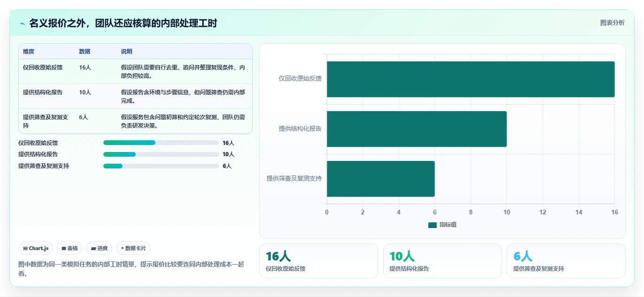Click the x-axis tick label 0
This screenshot has height=297, width=644.
327,212
